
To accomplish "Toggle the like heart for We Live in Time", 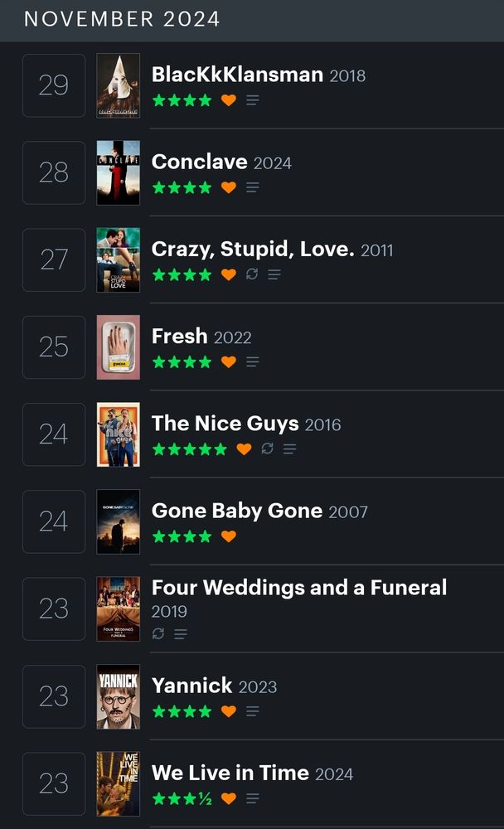I will click(229, 798).
